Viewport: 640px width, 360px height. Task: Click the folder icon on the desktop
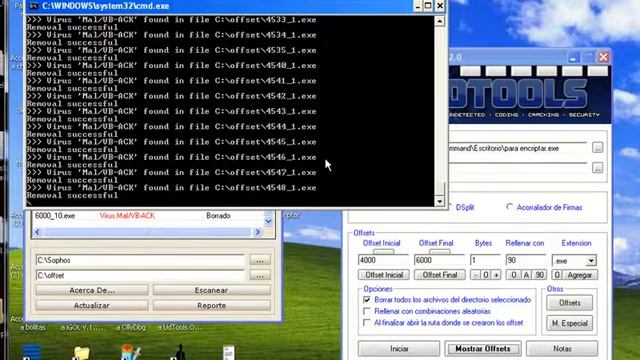click(x=81, y=353)
